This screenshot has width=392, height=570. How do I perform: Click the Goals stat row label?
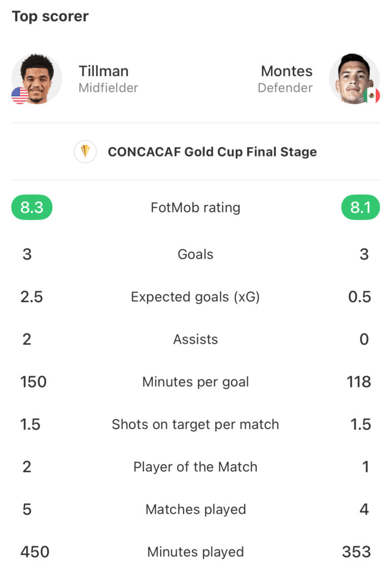click(196, 254)
